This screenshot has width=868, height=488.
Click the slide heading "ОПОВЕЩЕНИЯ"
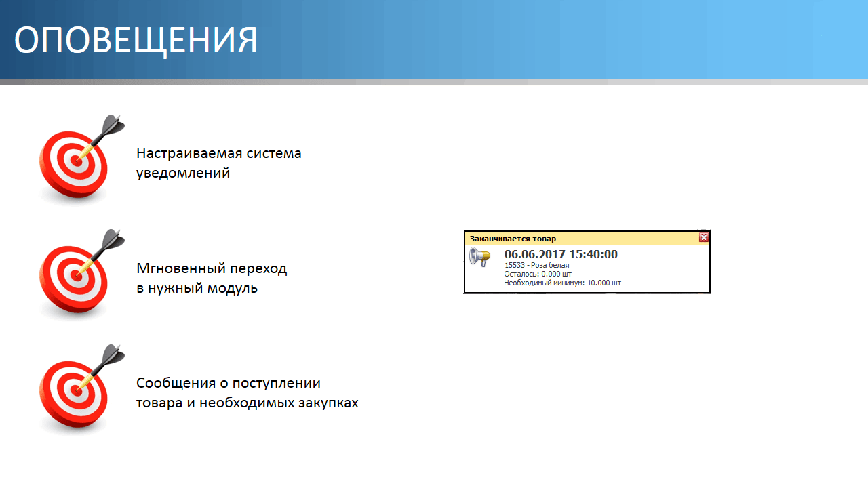point(136,41)
